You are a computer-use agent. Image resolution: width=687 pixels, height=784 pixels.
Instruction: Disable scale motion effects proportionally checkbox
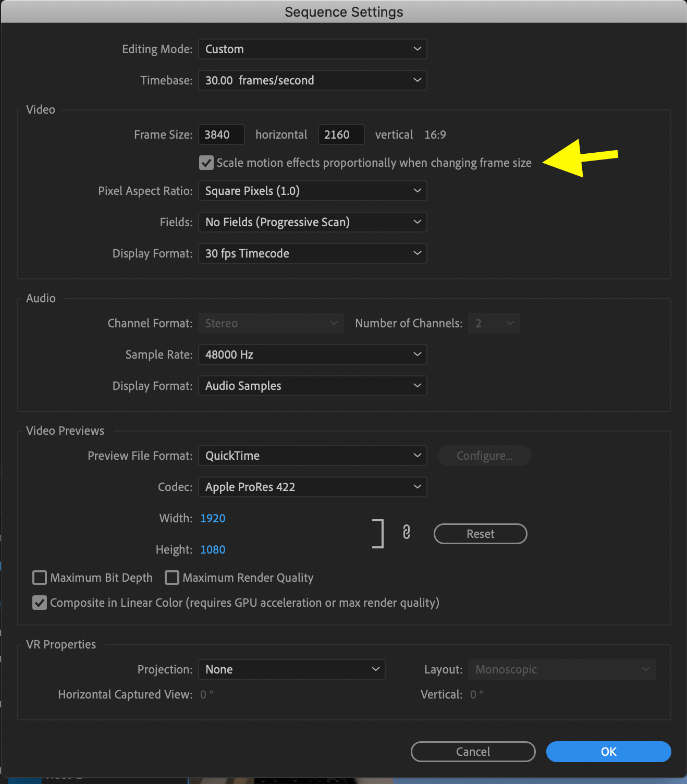pyautogui.click(x=206, y=163)
